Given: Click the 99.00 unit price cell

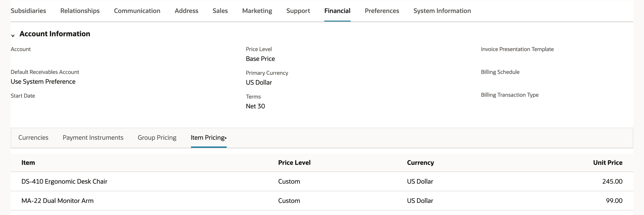Looking at the screenshot, I should (614, 200).
